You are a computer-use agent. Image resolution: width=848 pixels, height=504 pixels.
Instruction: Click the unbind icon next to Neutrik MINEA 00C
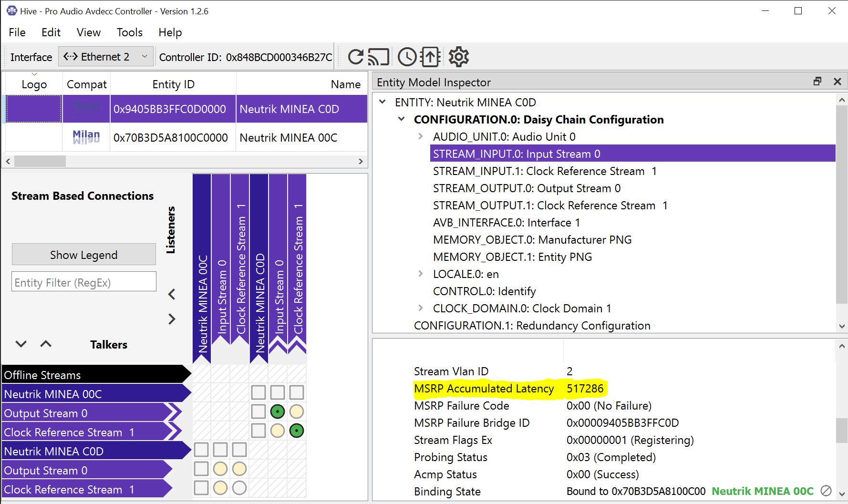[x=826, y=491]
